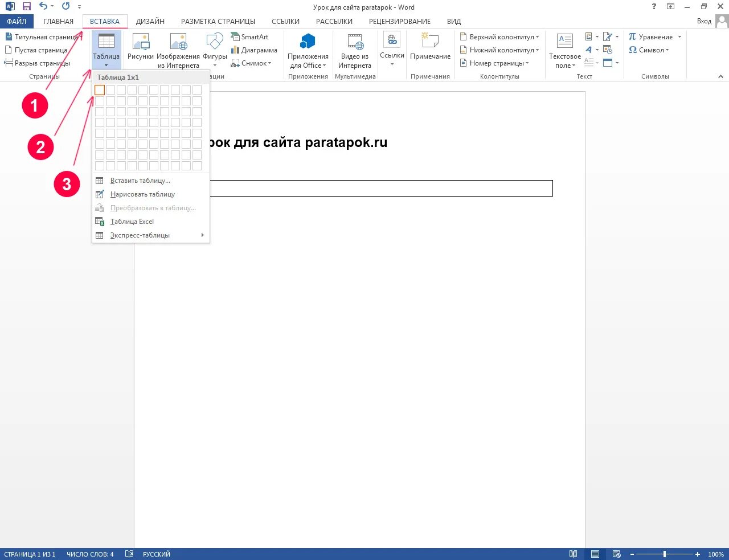The height and width of the screenshot is (560, 729).
Task: Undo the last action using Quick Access arrow
Action: (x=43, y=6)
